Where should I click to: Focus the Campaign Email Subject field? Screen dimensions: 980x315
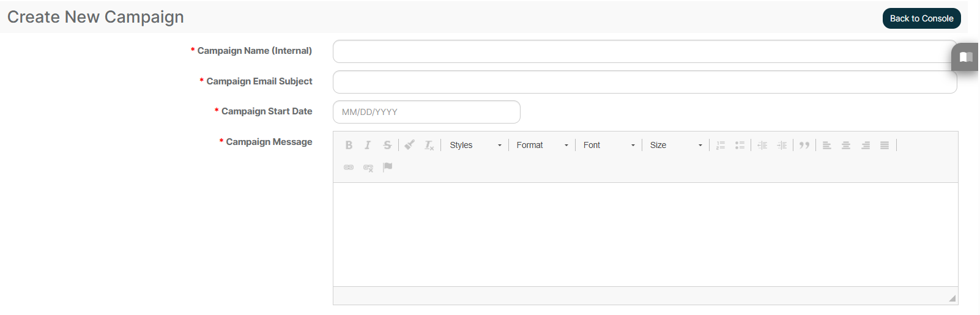tap(645, 82)
